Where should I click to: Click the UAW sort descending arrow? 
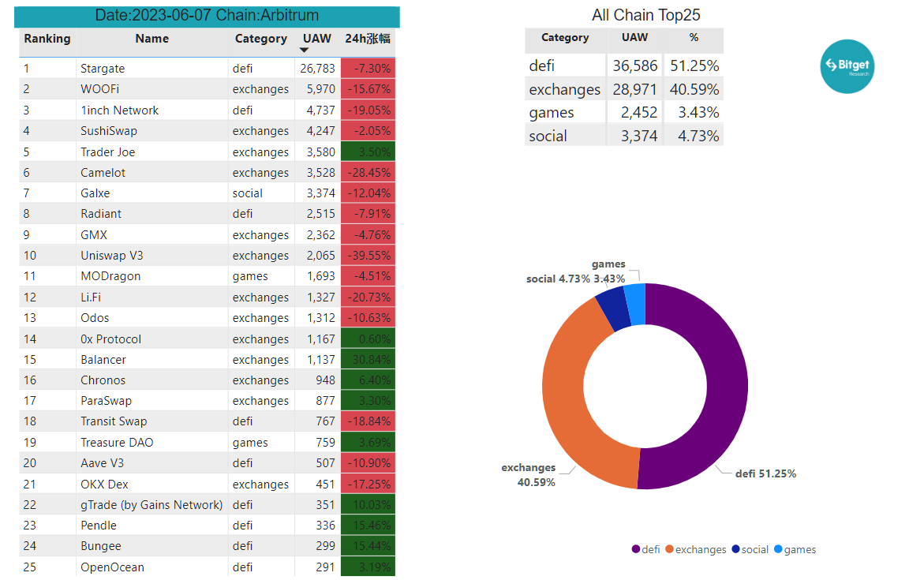(x=304, y=51)
